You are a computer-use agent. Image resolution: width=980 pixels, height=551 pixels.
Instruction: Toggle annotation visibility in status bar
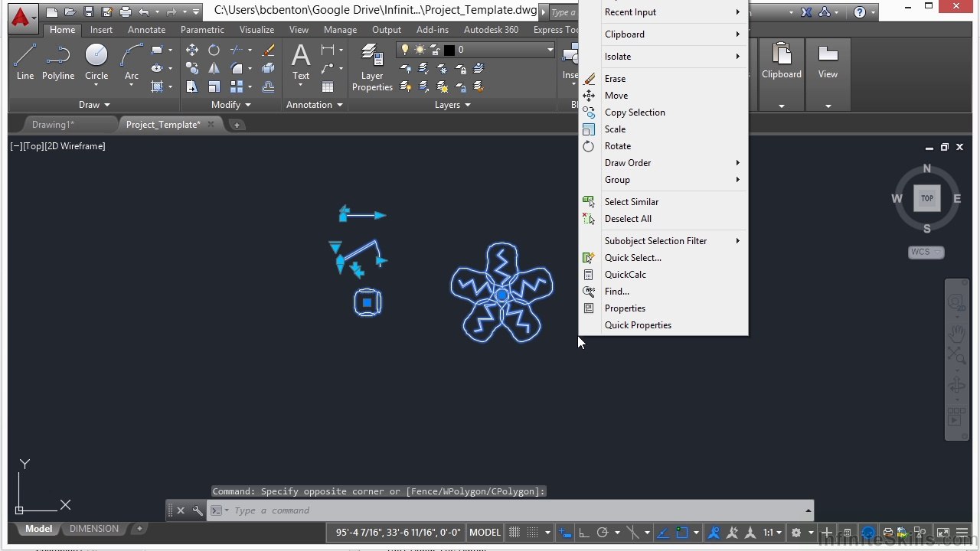[714, 533]
